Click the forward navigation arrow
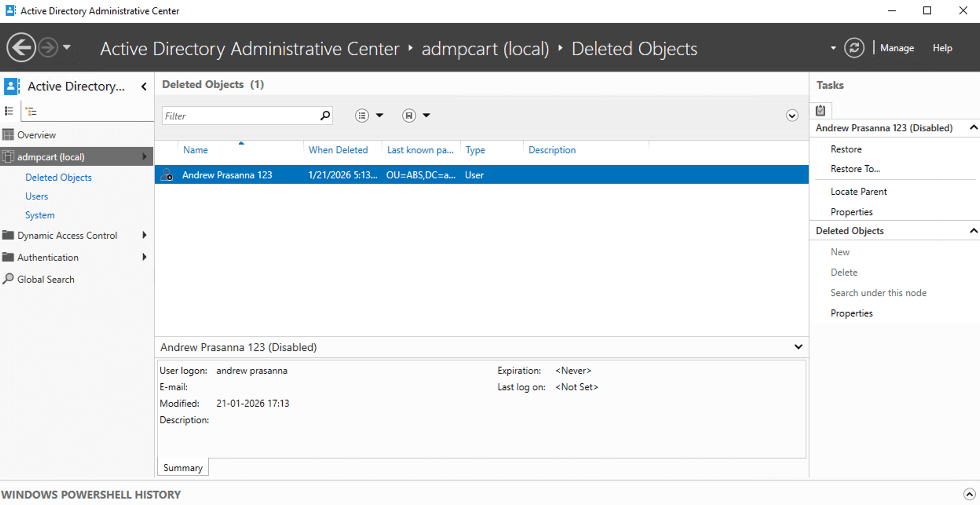980x505 pixels. point(49,48)
